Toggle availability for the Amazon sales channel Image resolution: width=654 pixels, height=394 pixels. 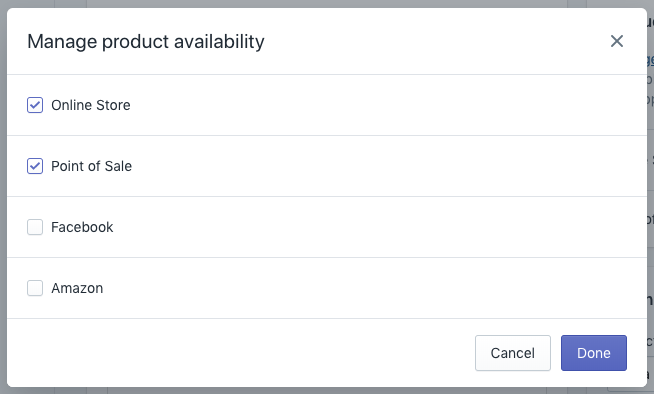[x=35, y=288]
